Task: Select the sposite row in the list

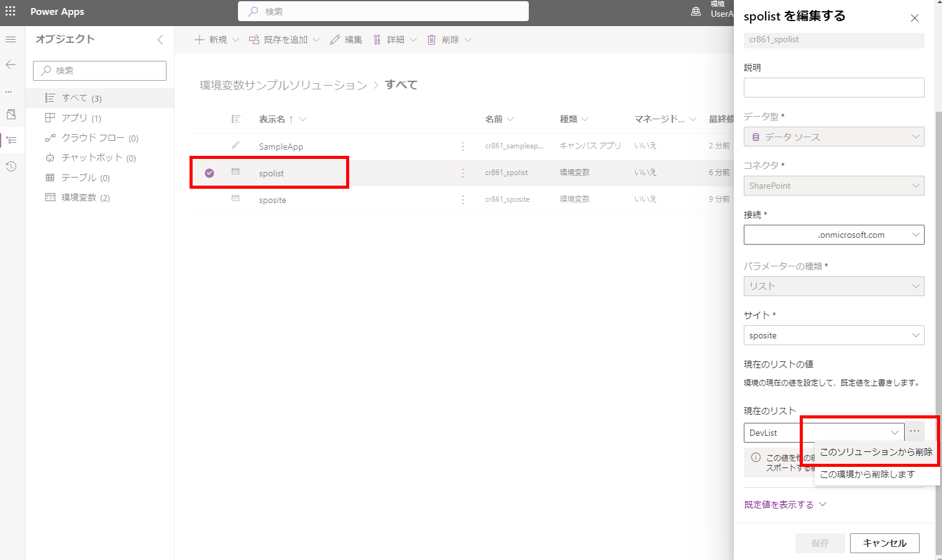Action: [272, 199]
